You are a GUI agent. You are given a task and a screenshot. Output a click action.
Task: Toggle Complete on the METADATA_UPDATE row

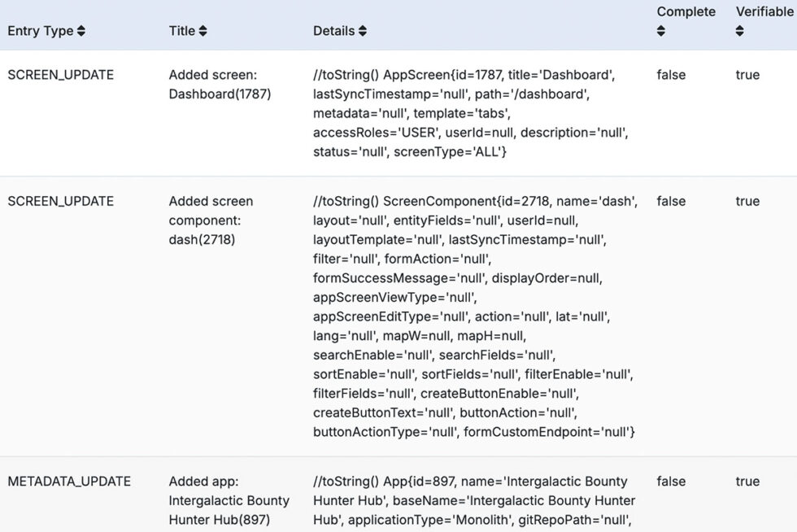tap(671, 482)
